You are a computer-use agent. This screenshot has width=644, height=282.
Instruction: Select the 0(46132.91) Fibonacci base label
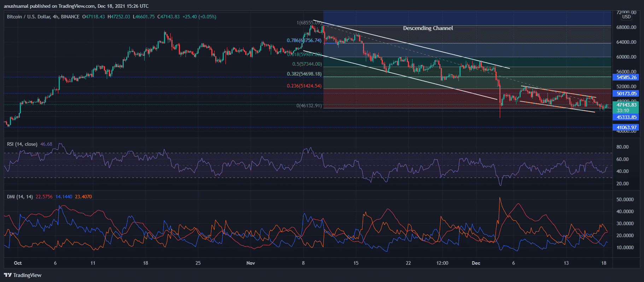click(309, 106)
